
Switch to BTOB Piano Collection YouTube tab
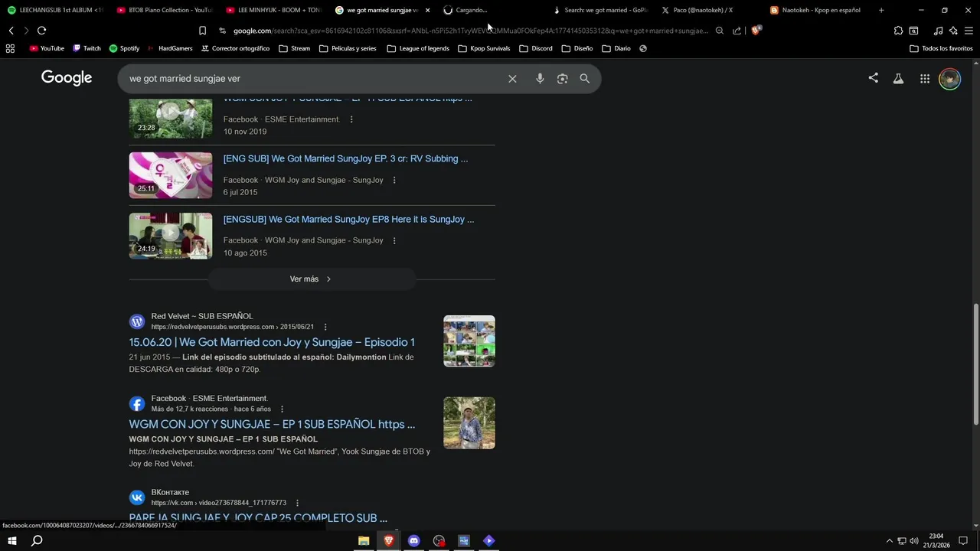[165, 10]
